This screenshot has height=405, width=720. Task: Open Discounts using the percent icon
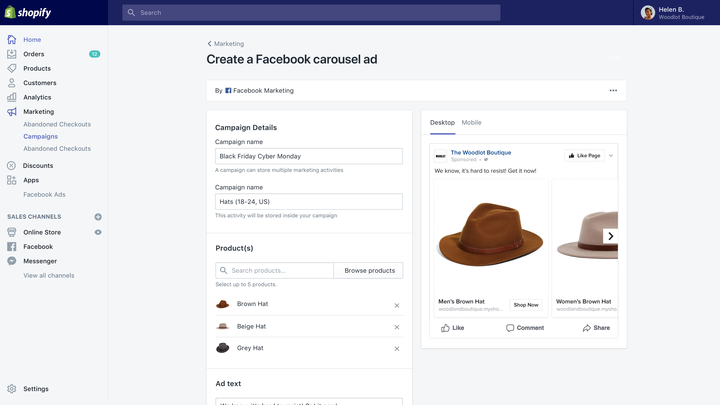click(x=11, y=165)
